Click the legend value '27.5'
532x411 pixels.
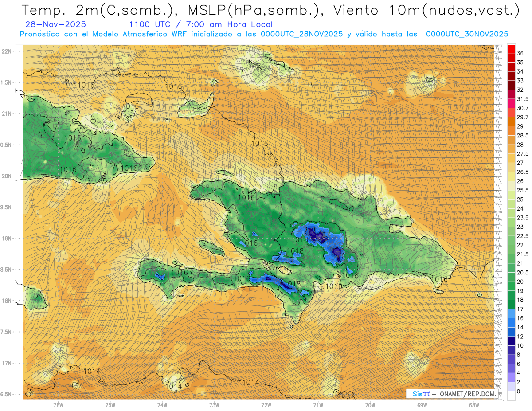pyautogui.click(x=523, y=154)
